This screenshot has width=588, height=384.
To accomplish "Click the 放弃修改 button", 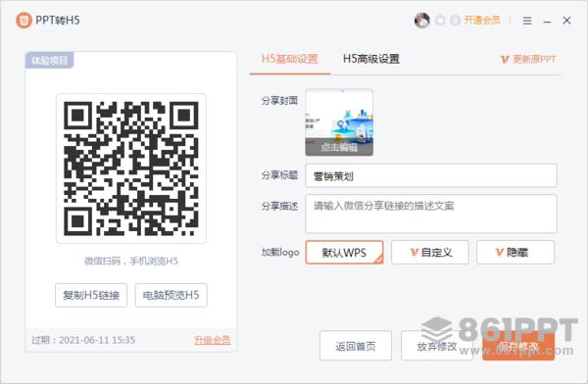I will (437, 346).
